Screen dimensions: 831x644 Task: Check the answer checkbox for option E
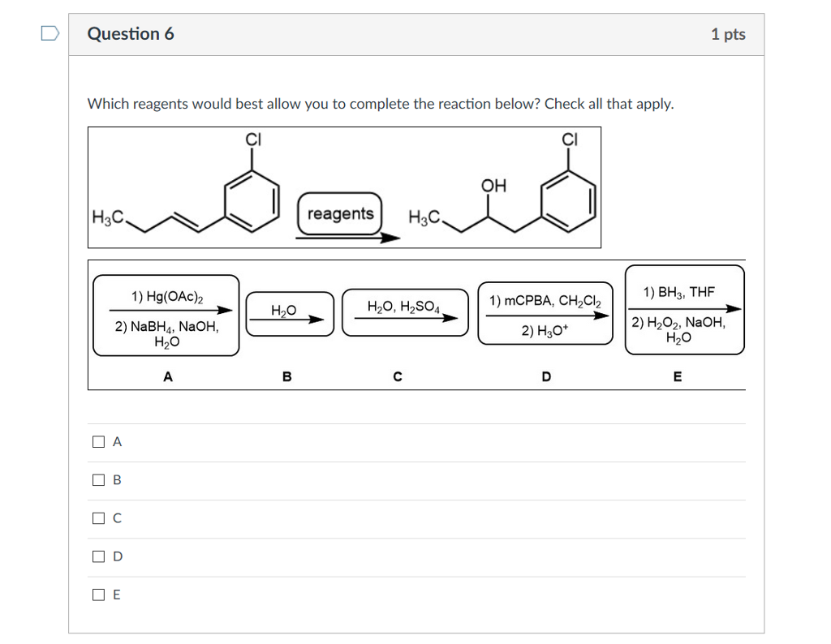tap(98, 594)
